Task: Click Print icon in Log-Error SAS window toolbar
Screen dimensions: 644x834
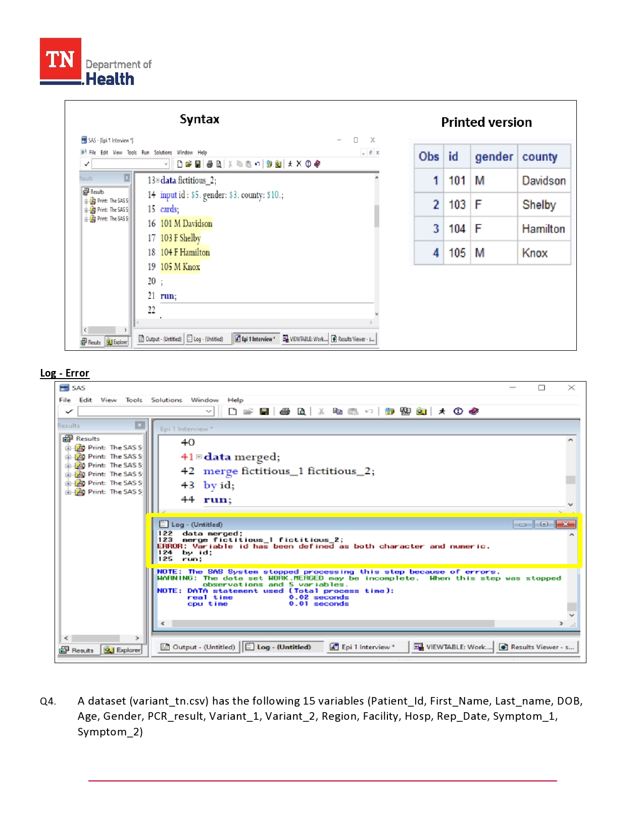Action: pos(285,411)
